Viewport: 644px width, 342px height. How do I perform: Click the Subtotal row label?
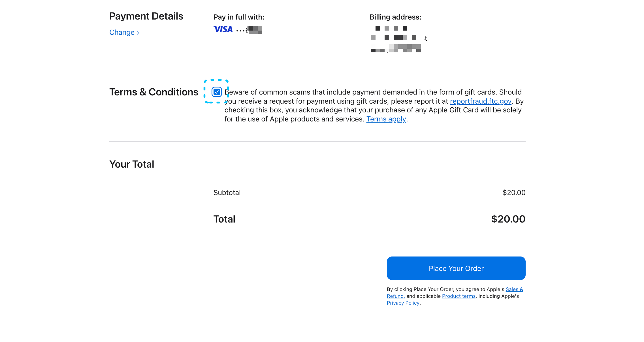click(227, 193)
